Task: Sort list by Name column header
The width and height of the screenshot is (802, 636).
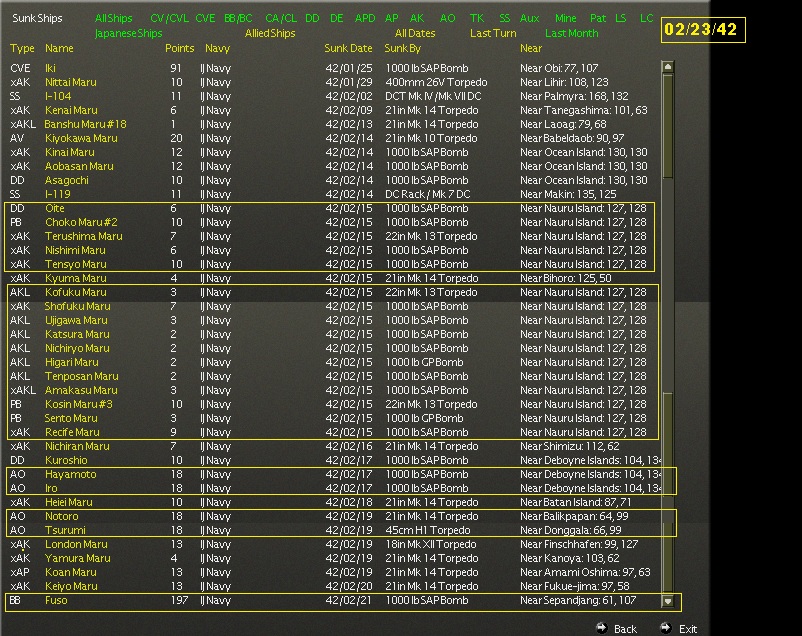Action: point(59,49)
